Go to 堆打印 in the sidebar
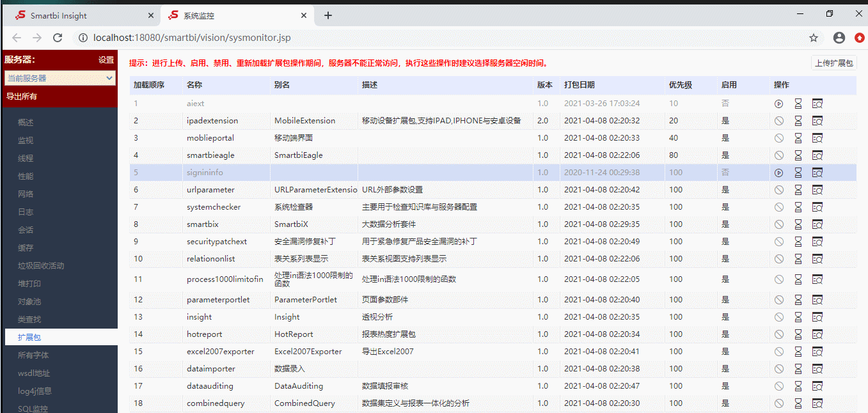Screen dimensions: 868x413 (29, 284)
